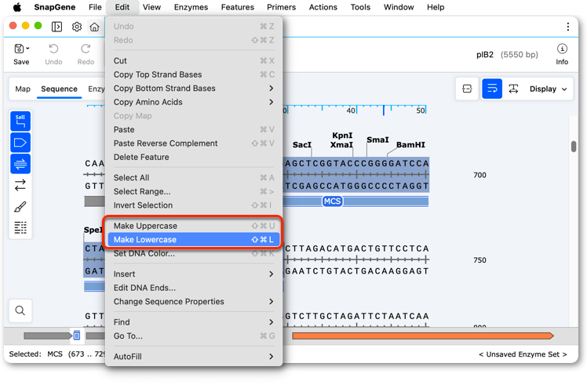Choose Make Uppercase from the Edit menu
The height and width of the screenshot is (392, 587).
tap(194, 226)
